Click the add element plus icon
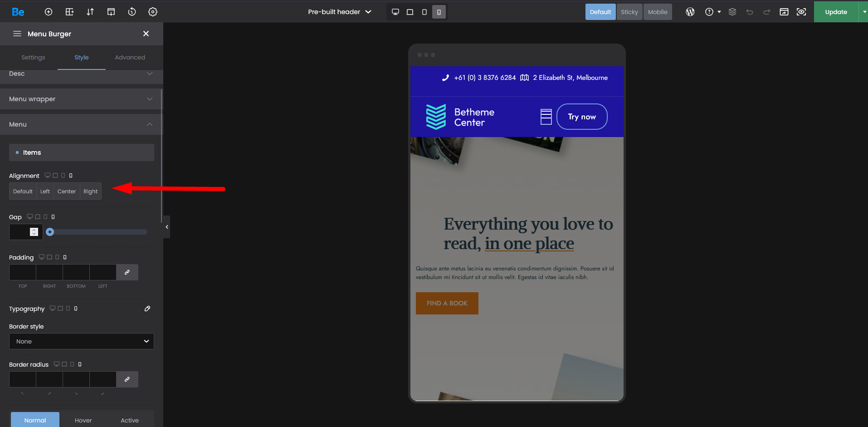The image size is (868, 427). tap(49, 12)
